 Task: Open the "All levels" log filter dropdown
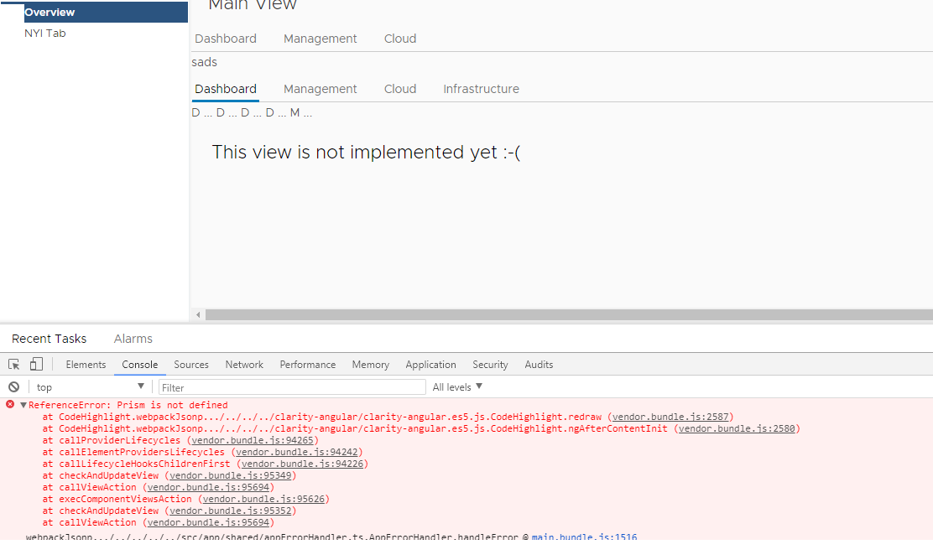(456, 386)
